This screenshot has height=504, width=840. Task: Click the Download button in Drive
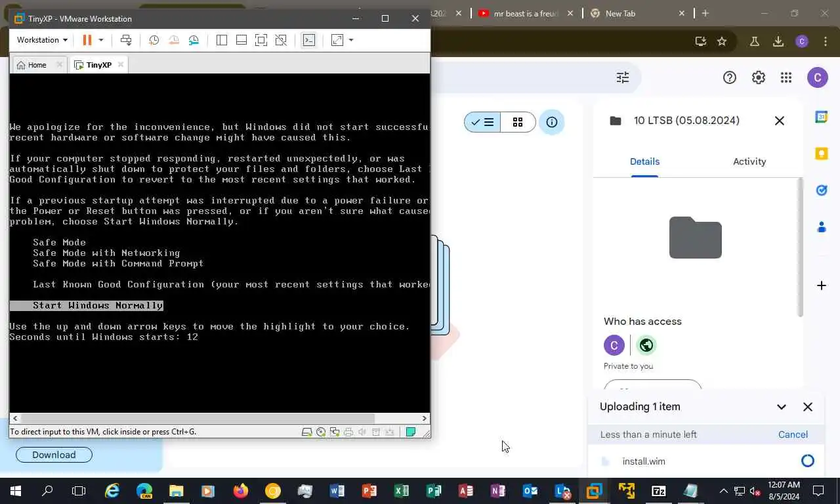(x=54, y=455)
